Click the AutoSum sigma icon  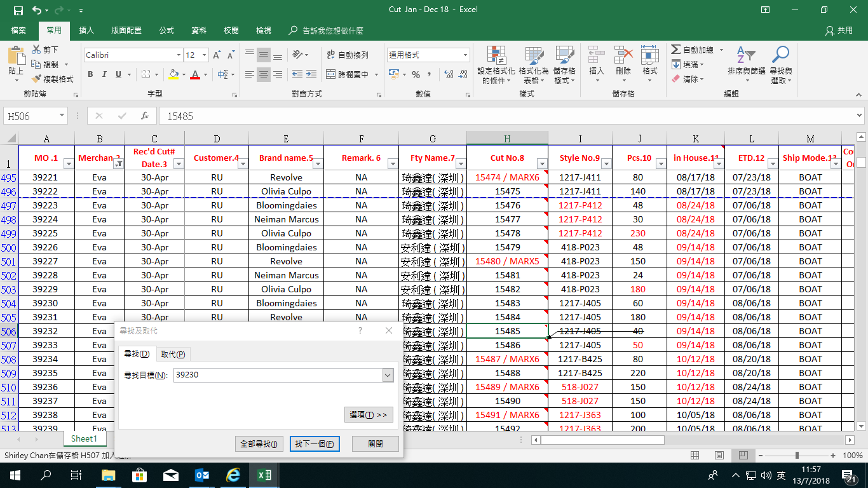[x=675, y=50]
